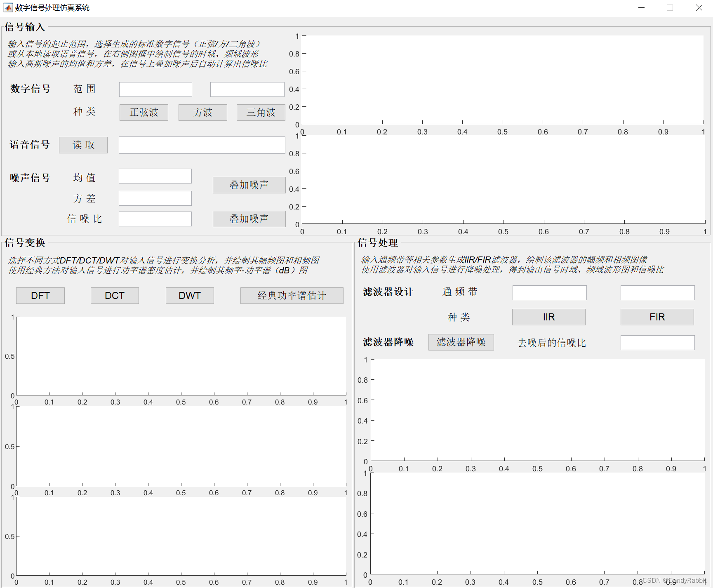Run the DFT transform
The width and height of the screenshot is (713, 588).
40,295
